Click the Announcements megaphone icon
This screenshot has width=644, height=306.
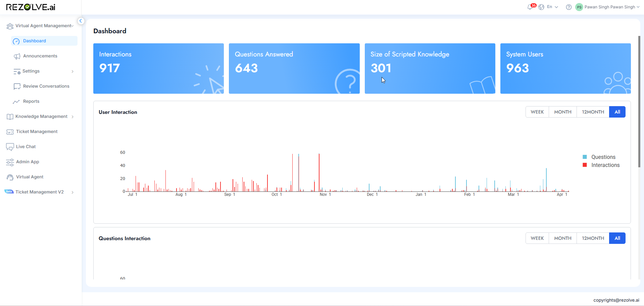17,56
